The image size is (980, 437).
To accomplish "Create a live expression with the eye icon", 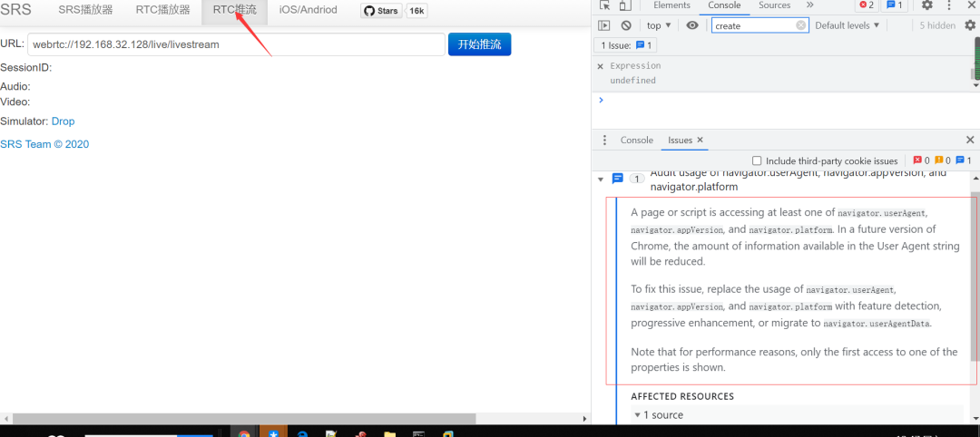I will click(691, 25).
